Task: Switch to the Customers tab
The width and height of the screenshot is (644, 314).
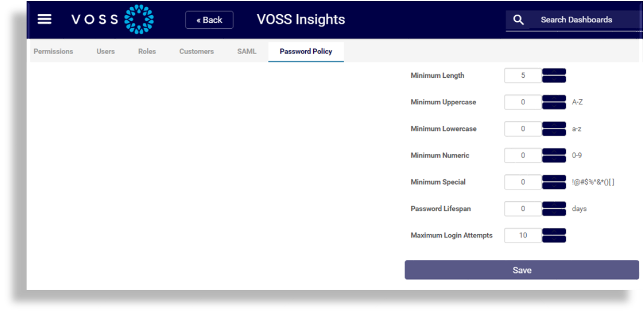Action: 196,51
